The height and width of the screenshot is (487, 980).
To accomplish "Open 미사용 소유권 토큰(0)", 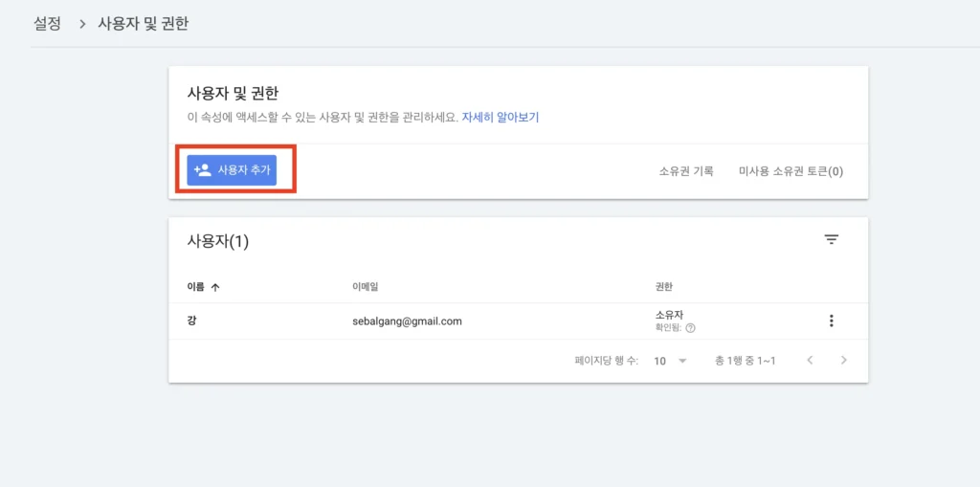I will click(791, 170).
